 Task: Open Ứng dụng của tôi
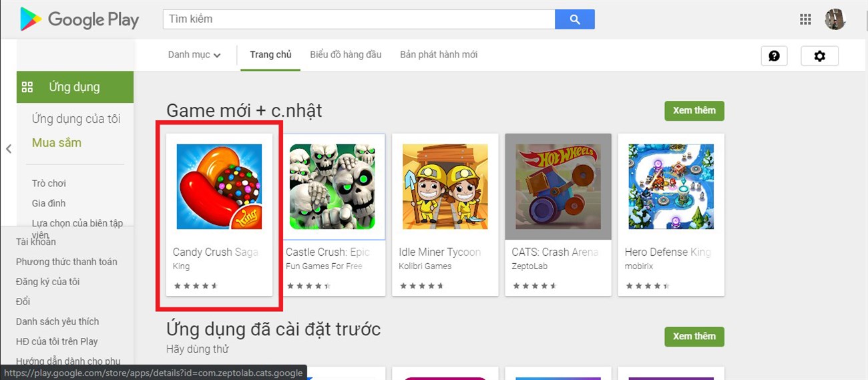coord(76,119)
